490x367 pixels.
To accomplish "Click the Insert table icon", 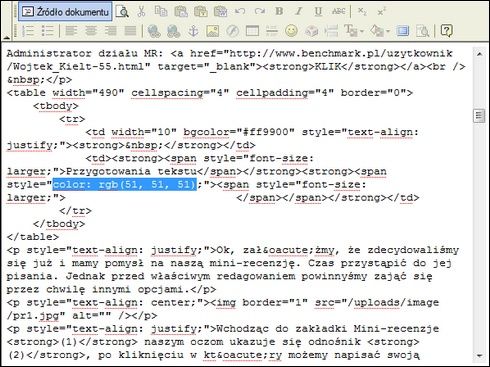I will pyautogui.click(x=252, y=31).
